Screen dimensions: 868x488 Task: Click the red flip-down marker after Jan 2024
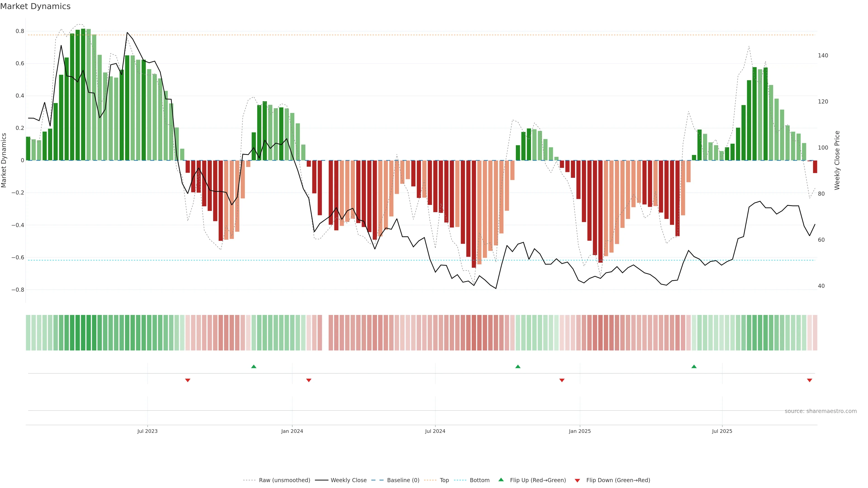click(x=309, y=380)
